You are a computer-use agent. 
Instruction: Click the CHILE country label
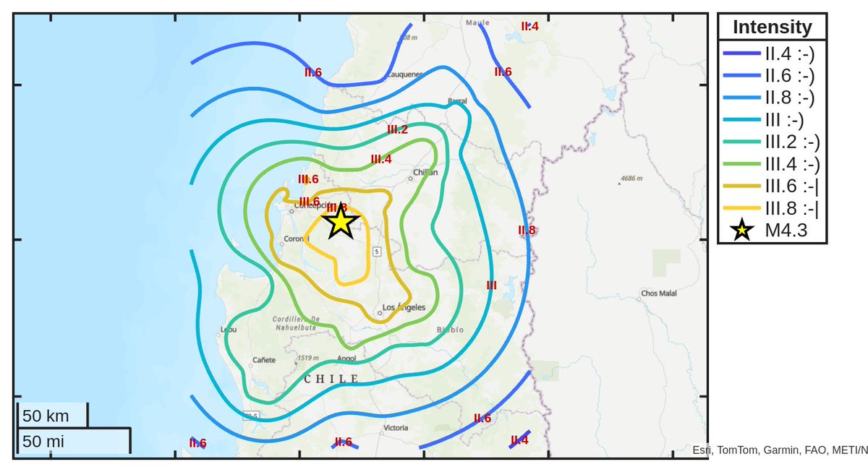[331, 379]
